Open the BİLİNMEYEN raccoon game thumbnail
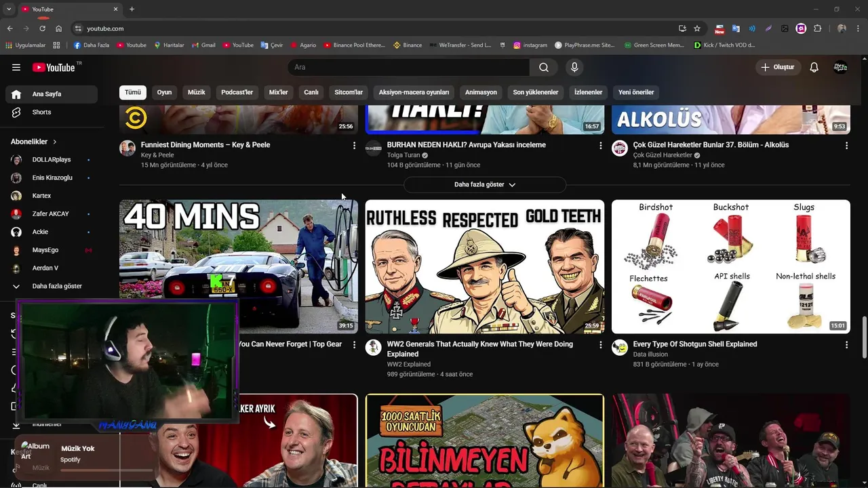Screen dimensions: 868x488 (x=485, y=441)
